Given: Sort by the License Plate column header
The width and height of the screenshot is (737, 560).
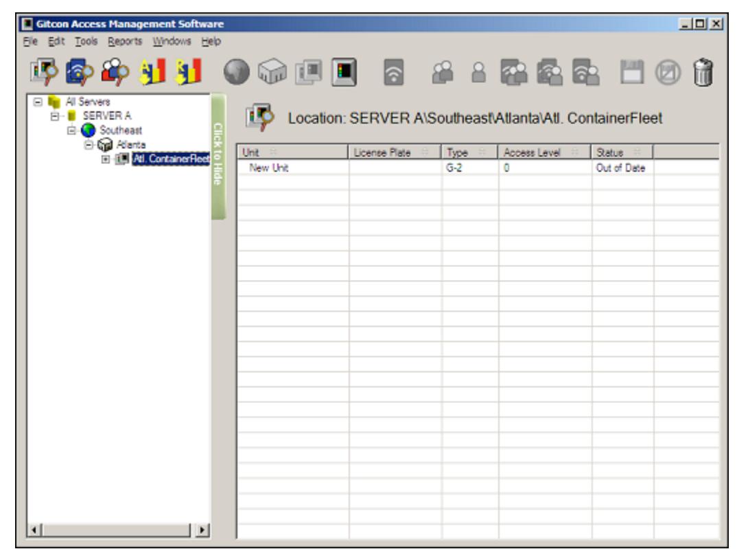Looking at the screenshot, I should [x=395, y=152].
